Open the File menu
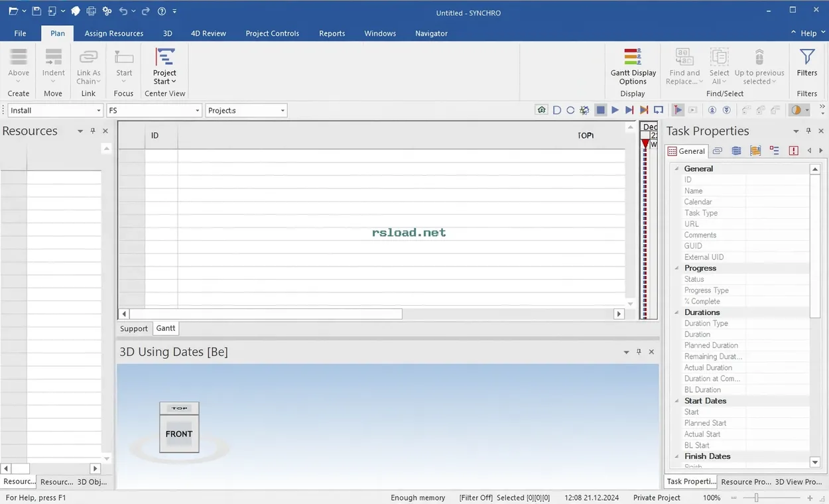829x504 pixels. point(20,33)
